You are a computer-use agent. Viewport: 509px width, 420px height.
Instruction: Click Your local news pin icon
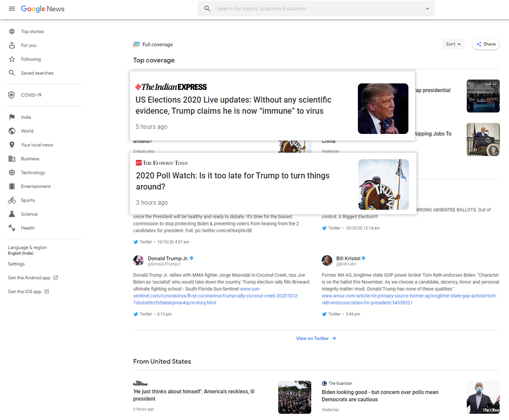[x=12, y=145]
